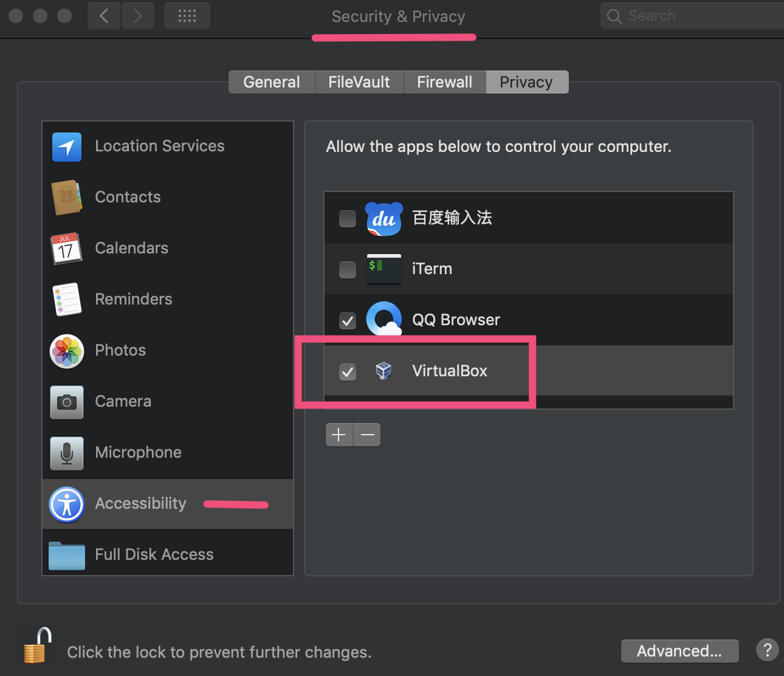Uncheck the VirtualBox checkbox
The image size is (784, 676).
(x=348, y=371)
